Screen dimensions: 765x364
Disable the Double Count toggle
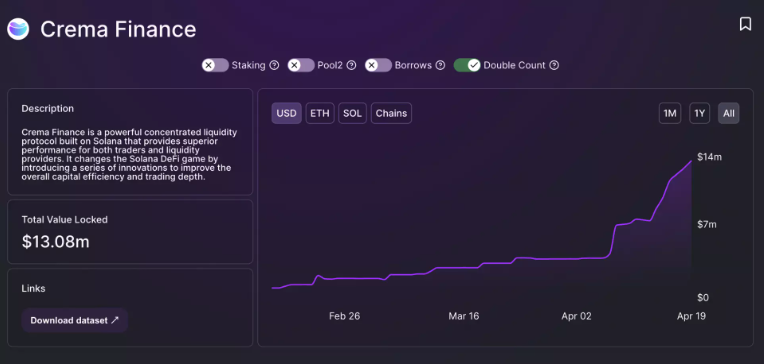point(467,65)
